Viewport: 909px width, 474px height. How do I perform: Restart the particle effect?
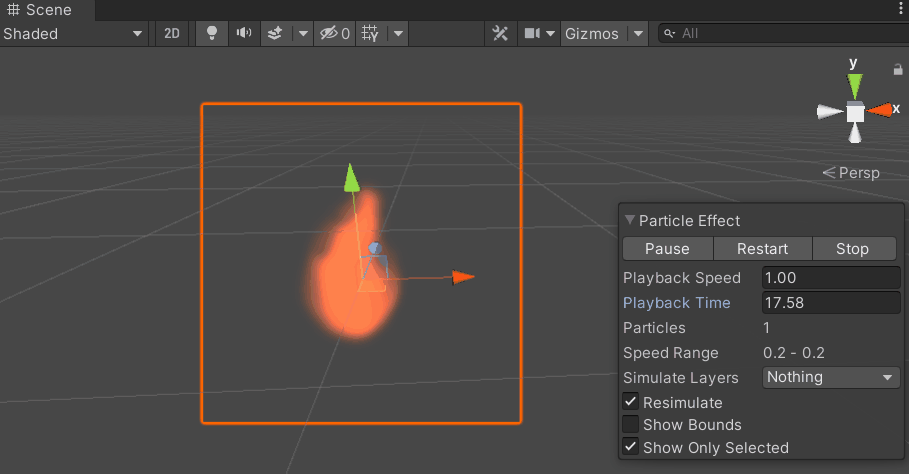pyautogui.click(x=762, y=249)
